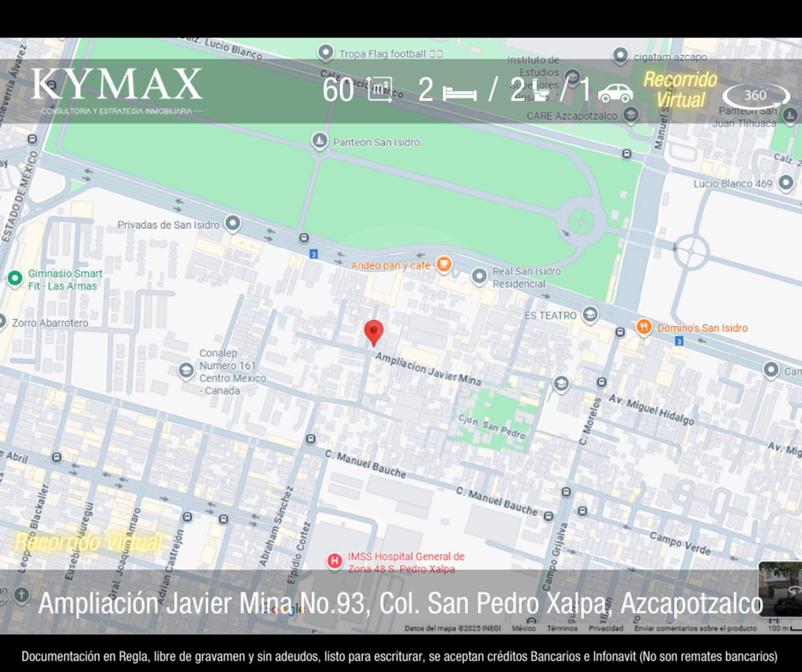Click the cigatam.azcapo map pin
This screenshot has width=802, height=672.
[x=620, y=56]
